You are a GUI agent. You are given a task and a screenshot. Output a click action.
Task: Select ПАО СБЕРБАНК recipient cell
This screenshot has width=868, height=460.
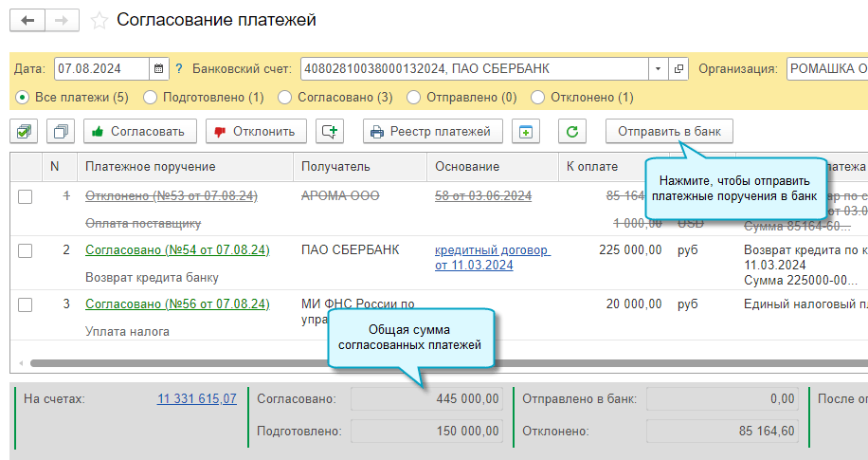point(350,250)
